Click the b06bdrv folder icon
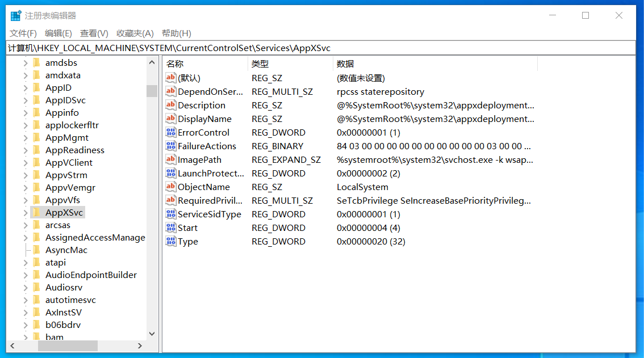 [x=36, y=325]
